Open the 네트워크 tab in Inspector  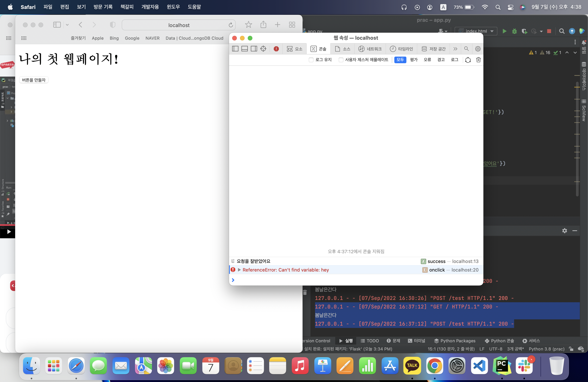click(370, 49)
